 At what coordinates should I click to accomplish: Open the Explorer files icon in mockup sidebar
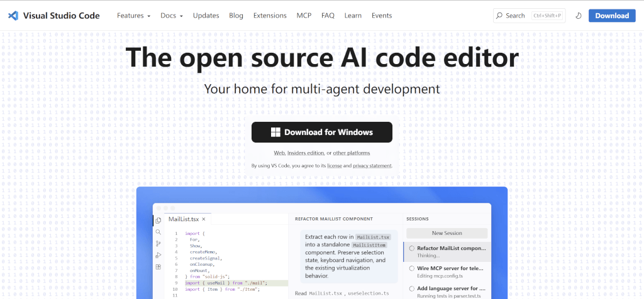pyautogui.click(x=158, y=220)
